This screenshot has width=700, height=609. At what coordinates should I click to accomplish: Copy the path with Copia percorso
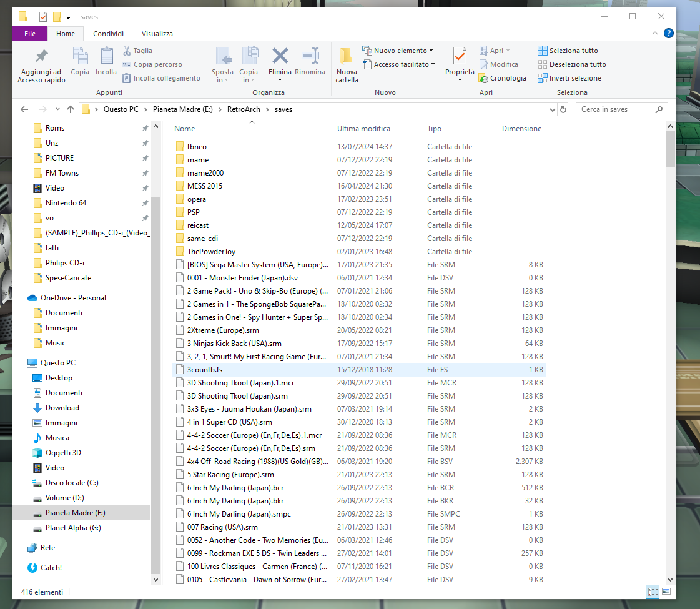click(x=153, y=65)
